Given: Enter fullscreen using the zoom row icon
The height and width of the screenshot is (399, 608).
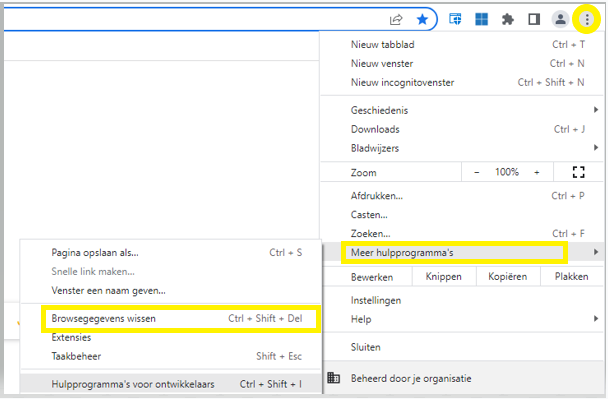Looking at the screenshot, I should pyautogui.click(x=578, y=172).
